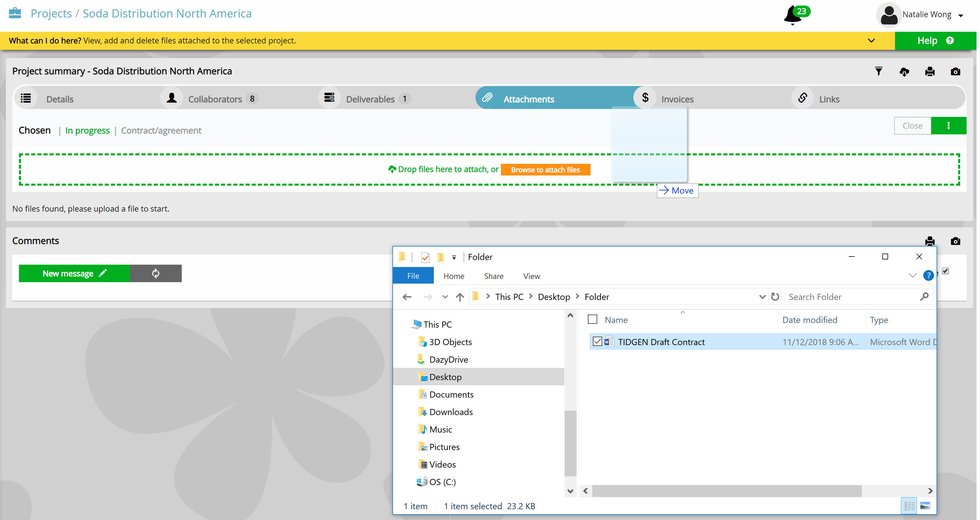
Task: Click Natalie Wong's avatar icon
Action: click(x=889, y=15)
